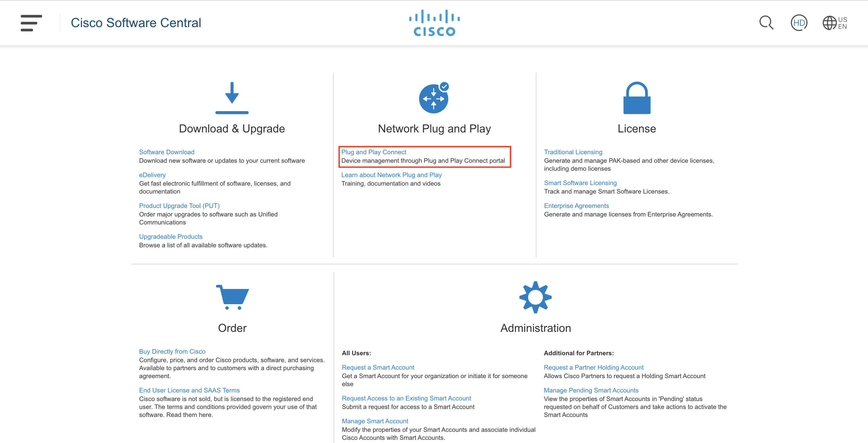Open Plug and Play Connect portal
Screen dimensions: 868x443
[x=374, y=152]
